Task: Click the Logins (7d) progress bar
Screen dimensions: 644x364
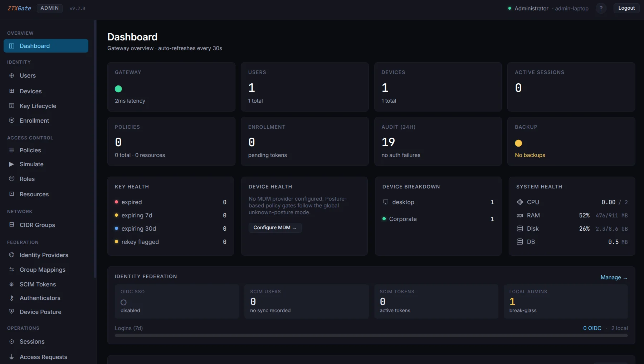Action: click(371, 335)
